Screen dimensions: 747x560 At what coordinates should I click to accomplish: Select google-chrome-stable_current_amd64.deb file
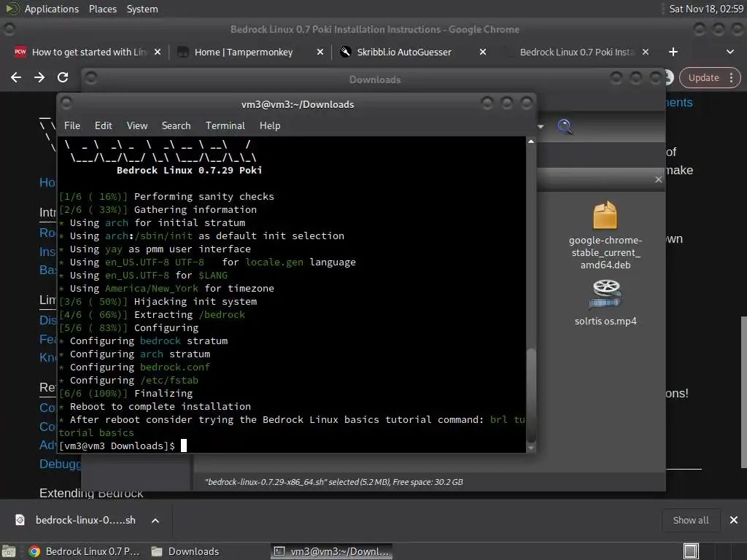(605, 236)
